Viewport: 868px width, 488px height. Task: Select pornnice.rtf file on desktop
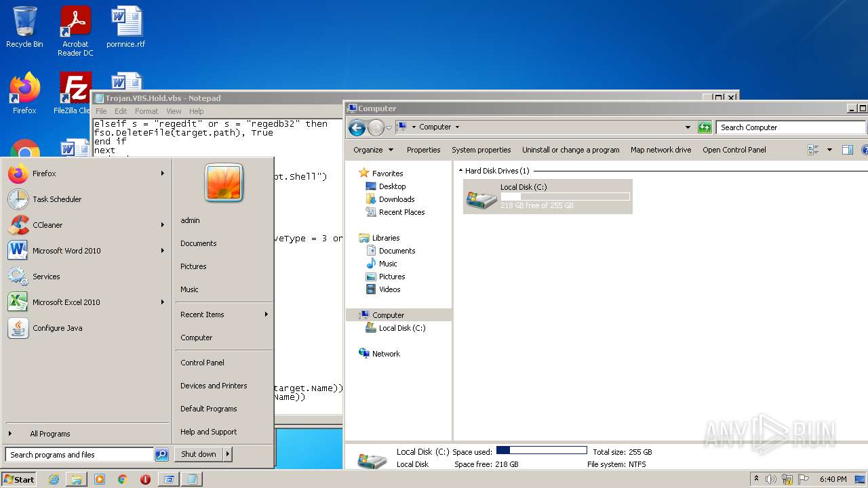(x=126, y=28)
